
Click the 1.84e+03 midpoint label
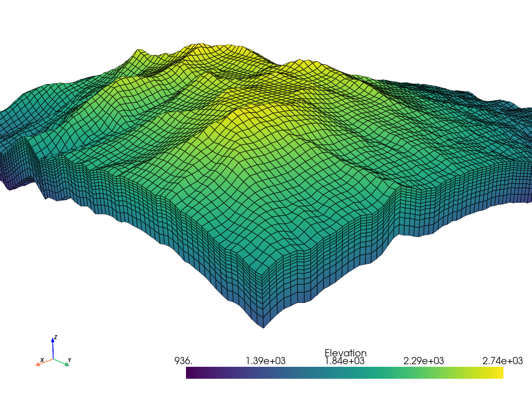pos(345,360)
